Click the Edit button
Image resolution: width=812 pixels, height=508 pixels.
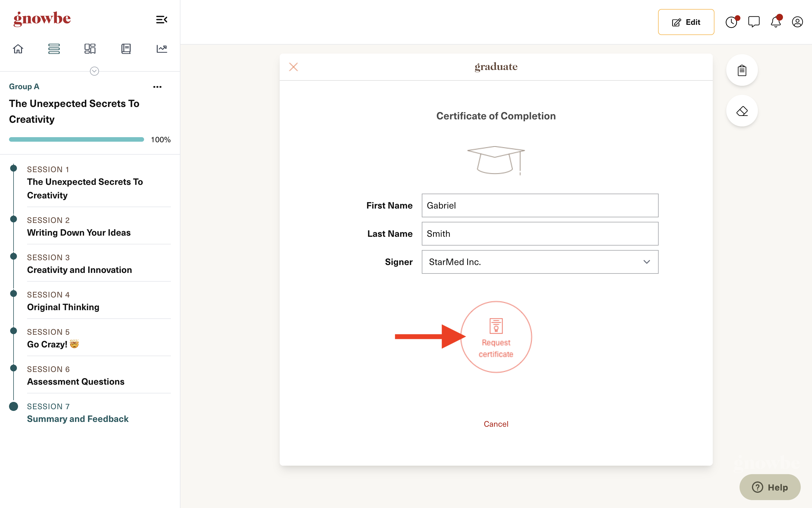point(686,22)
